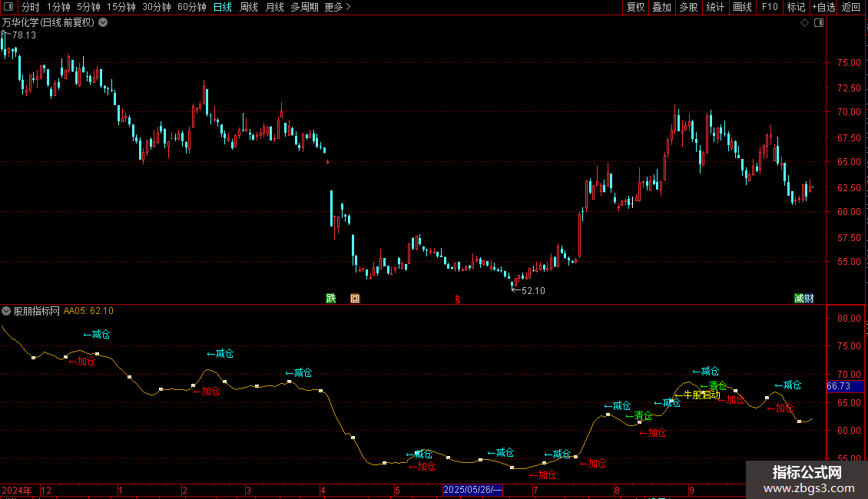The image size is (868, 499).
Task: Click the 牛股启动 signal label
Action: point(702,395)
